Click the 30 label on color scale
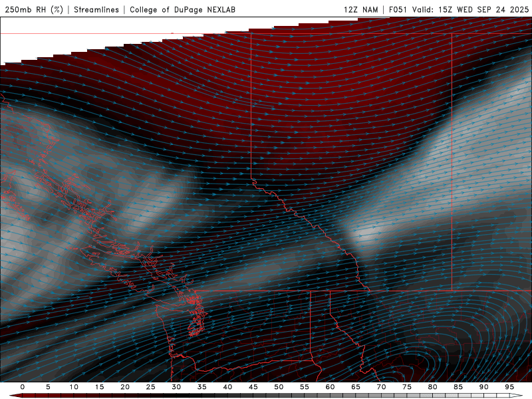The width and height of the screenshot is (532, 399). (x=176, y=387)
